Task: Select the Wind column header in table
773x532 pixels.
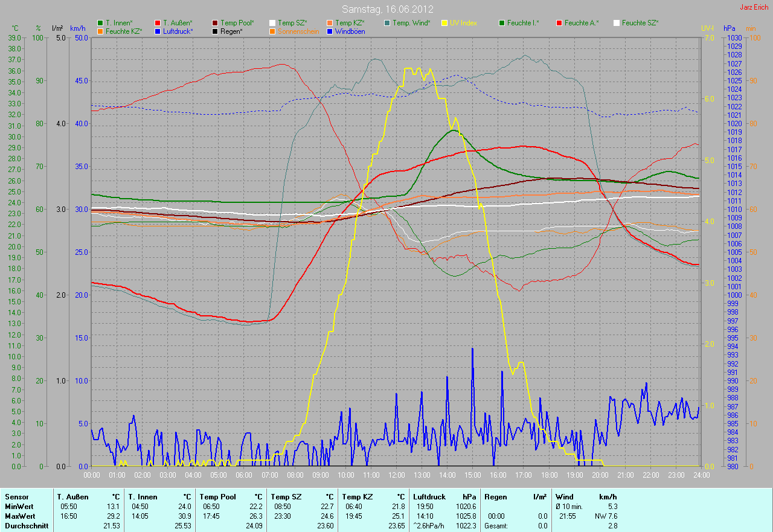Action: coord(565,496)
